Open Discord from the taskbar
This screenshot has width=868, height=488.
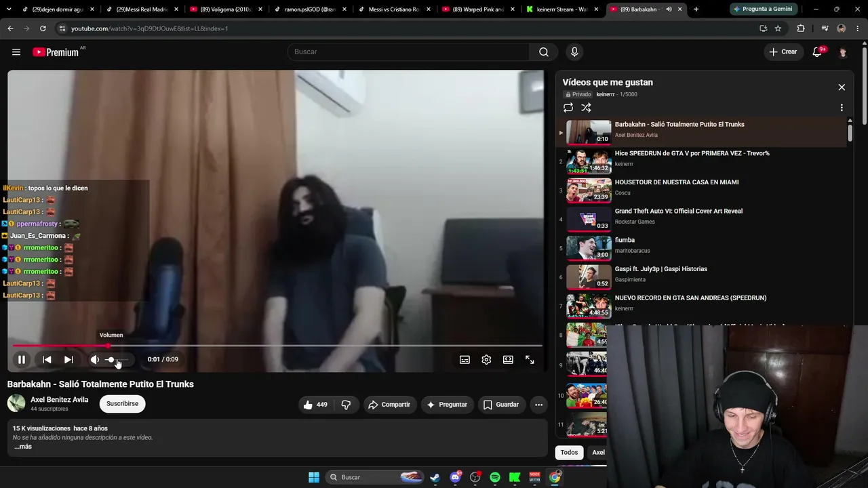(455, 477)
